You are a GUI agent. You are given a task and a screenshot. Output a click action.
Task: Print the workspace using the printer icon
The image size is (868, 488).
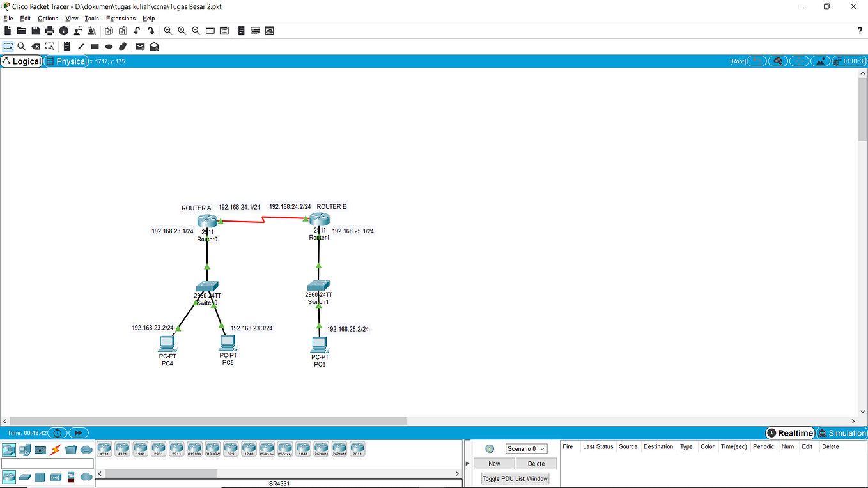pos(50,31)
